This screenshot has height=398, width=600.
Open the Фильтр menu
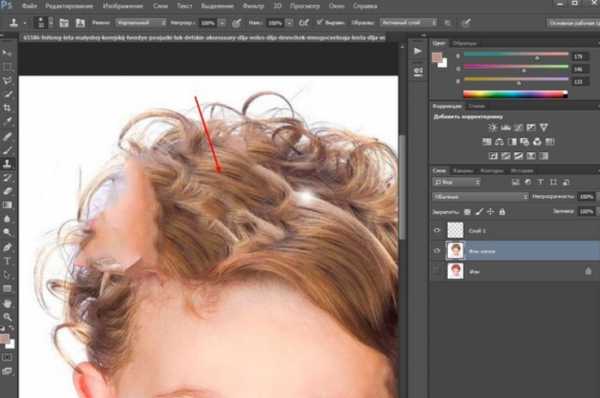click(253, 6)
